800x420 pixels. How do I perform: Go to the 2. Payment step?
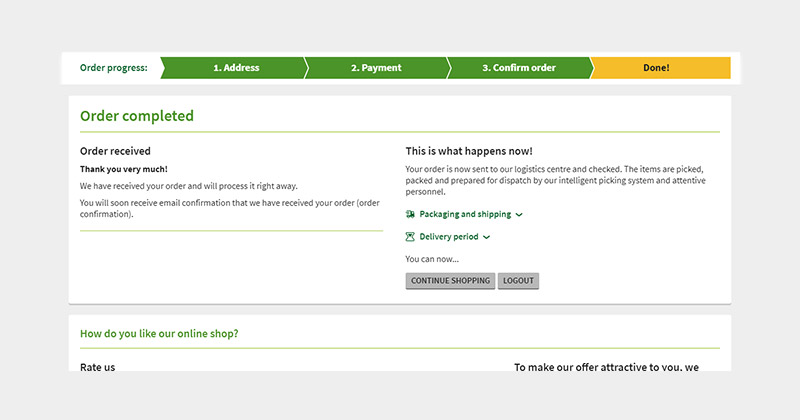point(376,68)
